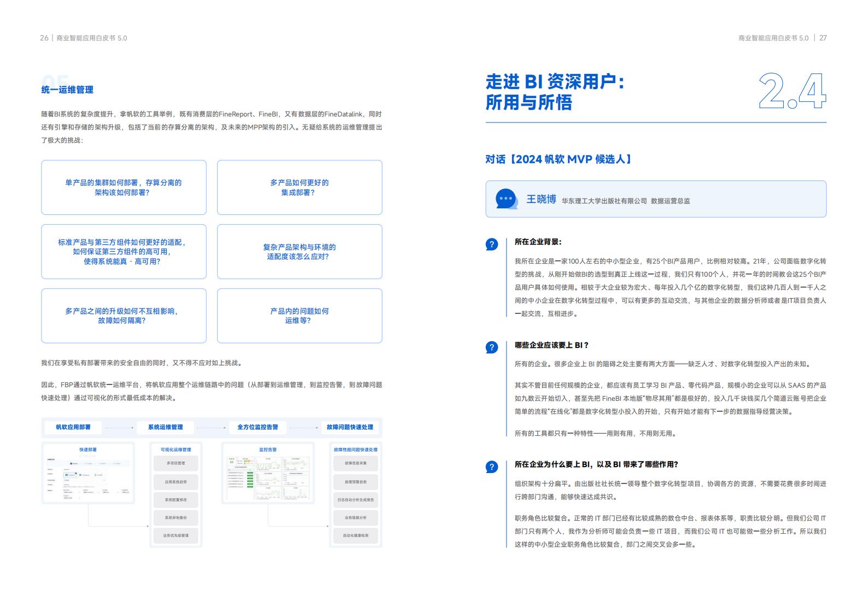Click the question heading 哪些企业应该要上 BI?
This screenshot has height=589, width=868.
552,345
